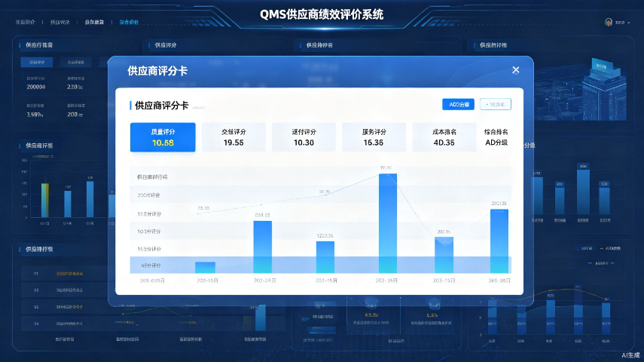This screenshot has height=362, width=644.
Task: Select the score card showing 19.55
Action: point(233,137)
